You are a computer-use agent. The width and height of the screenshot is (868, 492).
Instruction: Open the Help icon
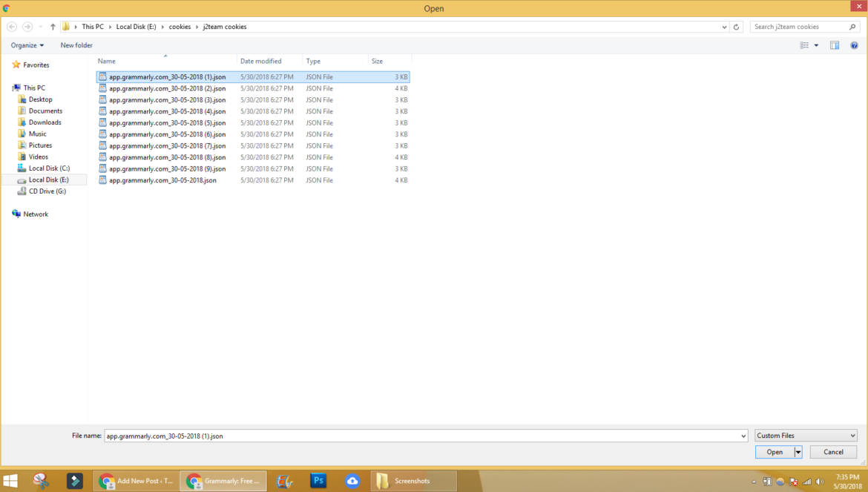[x=854, y=45]
